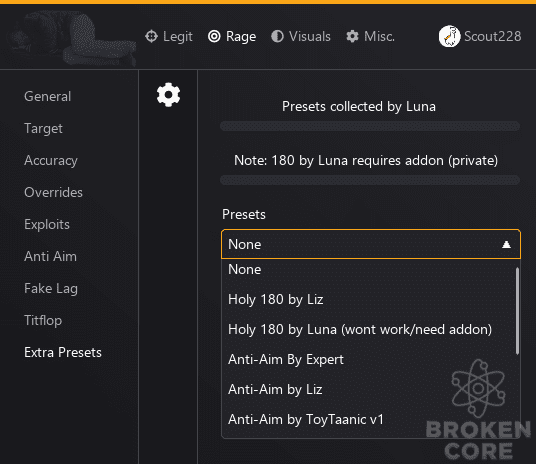The image size is (536, 464).
Task: Open the Fake Lag section
Action: click(51, 289)
